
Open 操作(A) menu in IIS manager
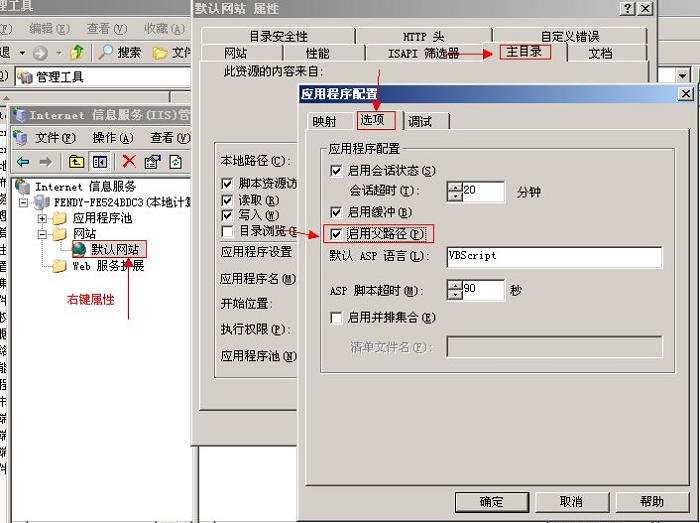click(x=112, y=138)
